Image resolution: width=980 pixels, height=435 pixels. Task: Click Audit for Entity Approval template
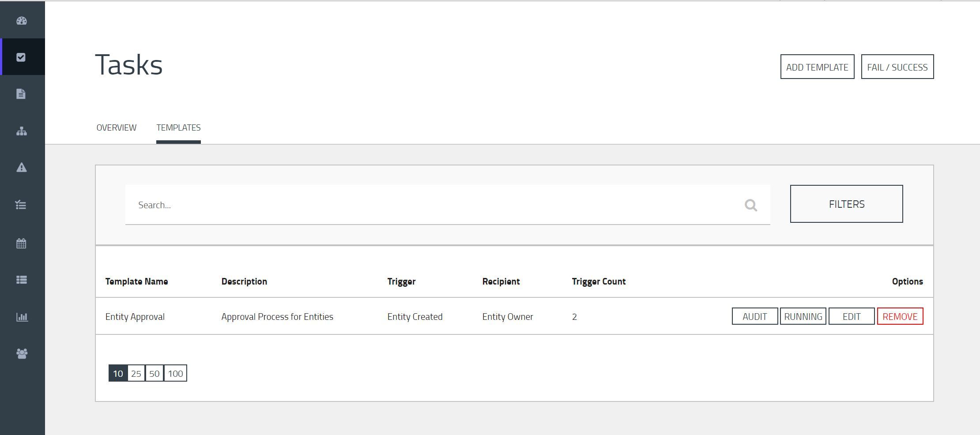tap(755, 316)
